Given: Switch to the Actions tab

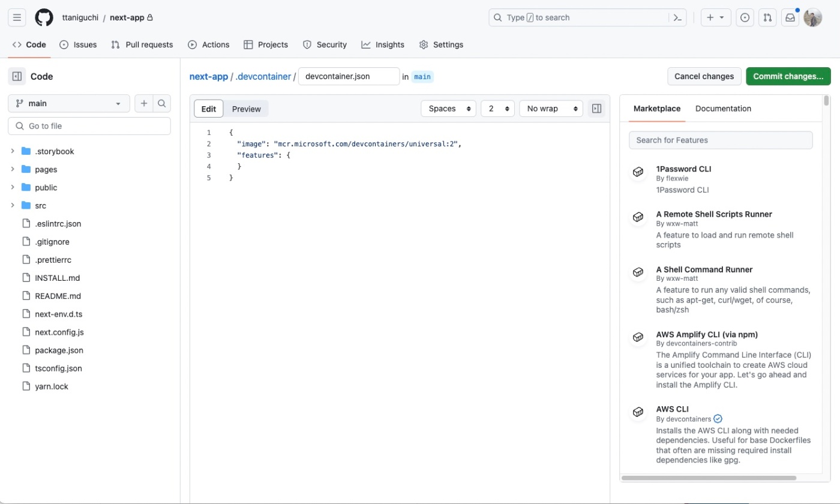Looking at the screenshot, I should (x=208, y=44).
